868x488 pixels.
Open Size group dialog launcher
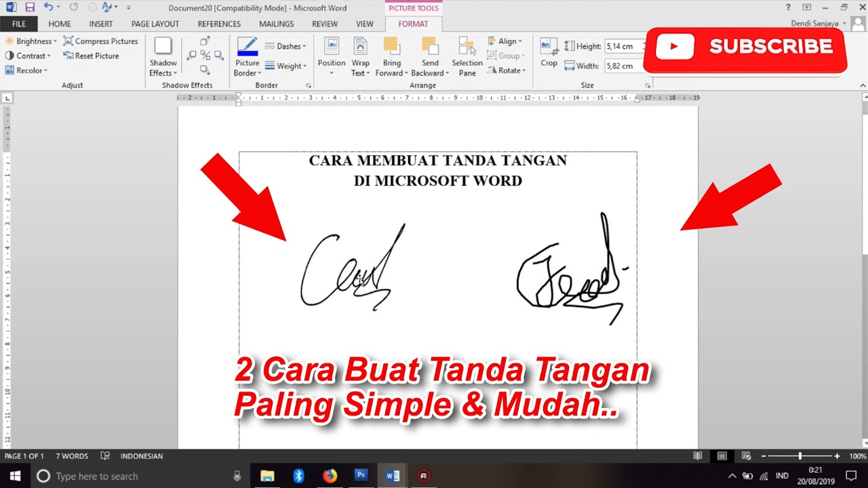(648, 85)
